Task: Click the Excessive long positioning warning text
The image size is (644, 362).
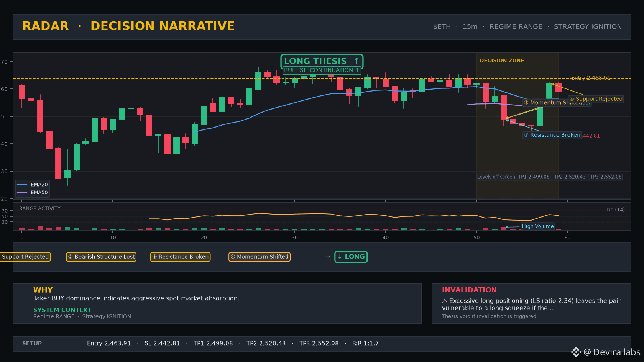Action: [x=531, y=305]
